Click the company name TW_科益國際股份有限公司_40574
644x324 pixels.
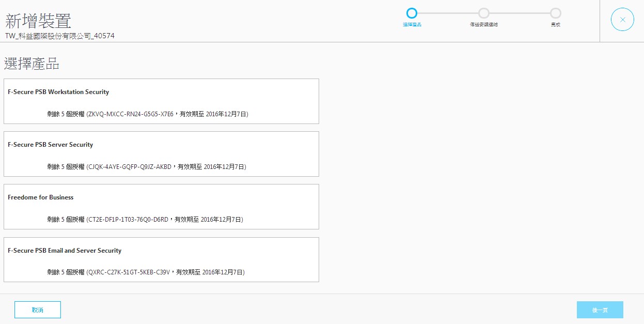tap(60, 36)
